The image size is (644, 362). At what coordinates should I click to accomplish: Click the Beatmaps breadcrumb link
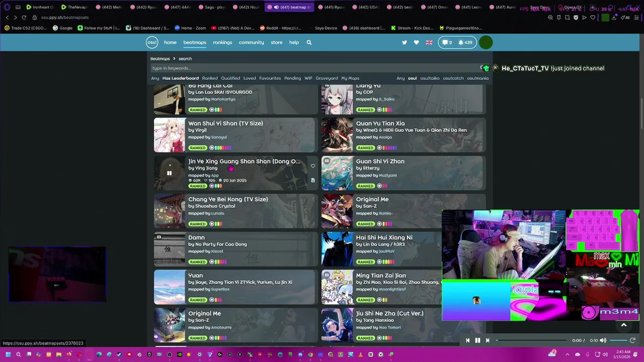[x=160, y=59]
